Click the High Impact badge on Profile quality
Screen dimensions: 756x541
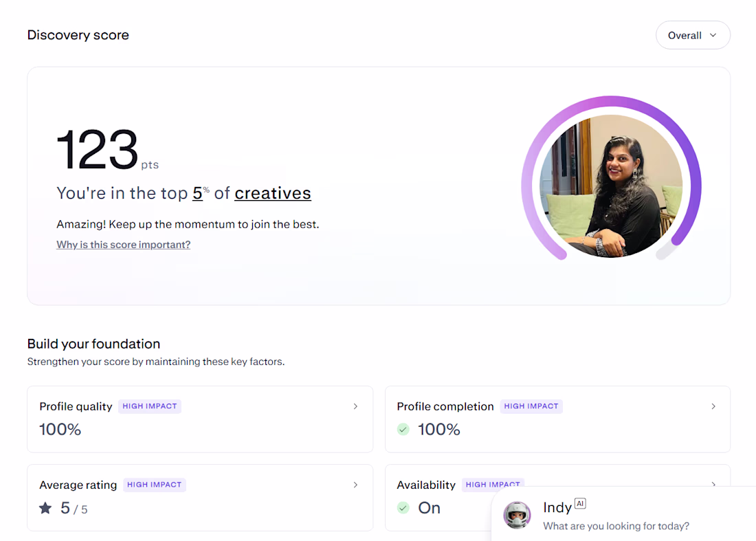point(150,406)
